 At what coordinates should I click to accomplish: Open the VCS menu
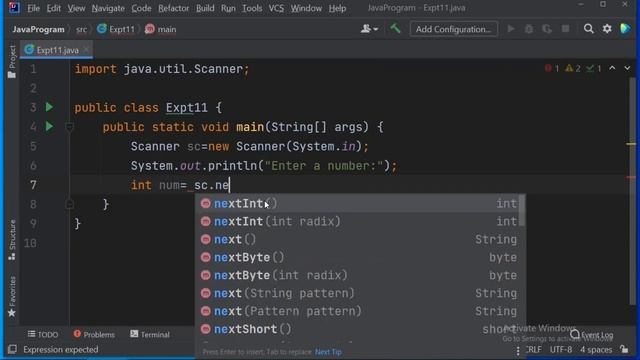point(276,8)
